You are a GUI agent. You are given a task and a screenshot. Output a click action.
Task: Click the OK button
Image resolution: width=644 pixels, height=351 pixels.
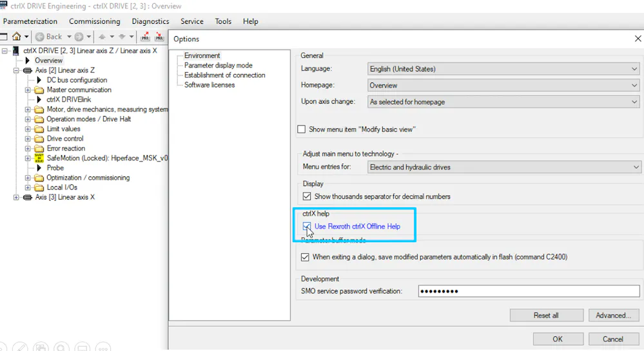[558, 339]
